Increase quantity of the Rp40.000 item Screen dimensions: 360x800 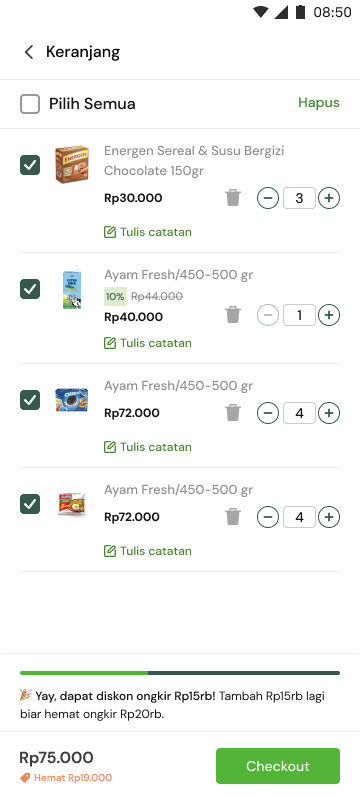point(329,315)
